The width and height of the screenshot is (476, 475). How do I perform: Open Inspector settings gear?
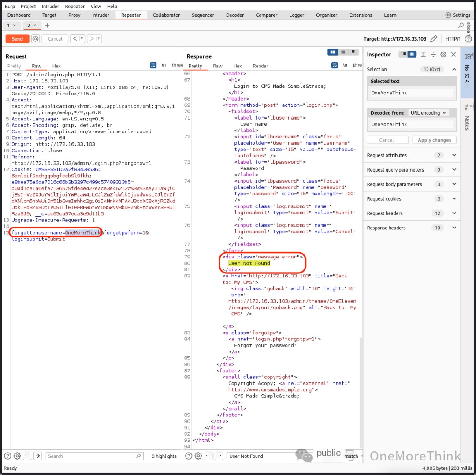pyautogui.click(x=443, y=54)
